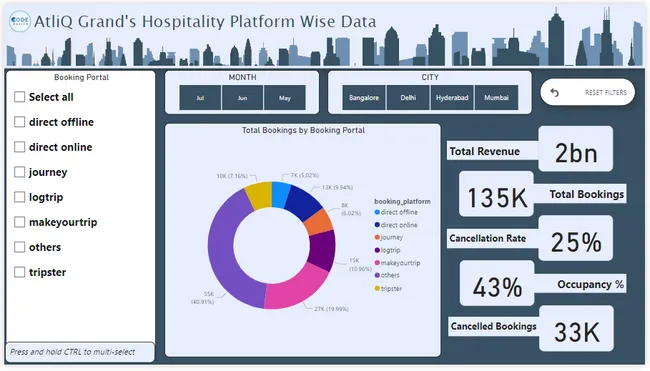Check the direct online checkbox
The image size is (650, 371).
pyautogui.click(x=19, y=147)
